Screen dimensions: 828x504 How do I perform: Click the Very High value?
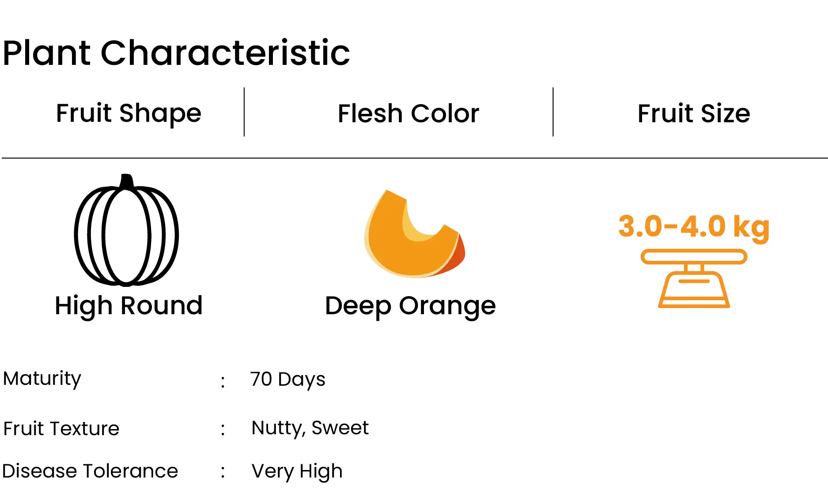297,472
